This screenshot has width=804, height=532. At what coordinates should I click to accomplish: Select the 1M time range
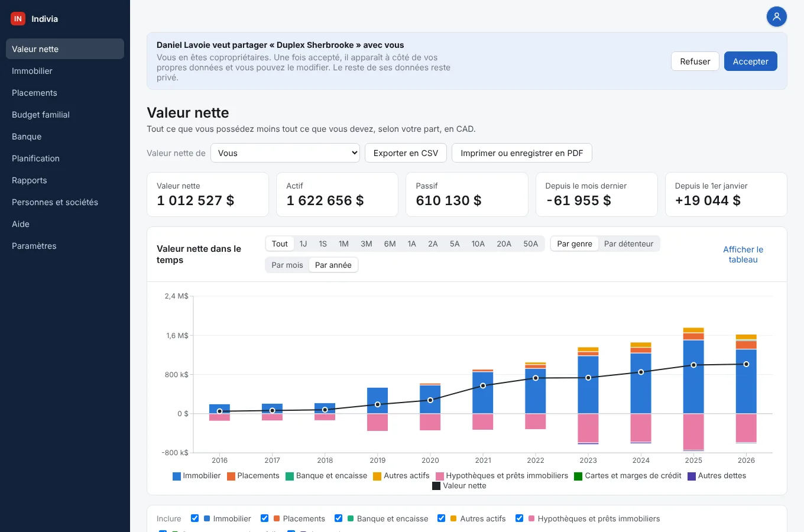tap(343, 244)
